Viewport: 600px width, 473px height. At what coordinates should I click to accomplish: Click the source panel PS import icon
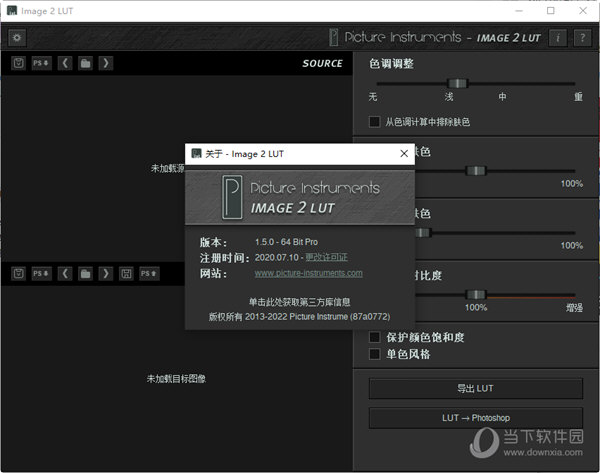click(x=41, y=63)
